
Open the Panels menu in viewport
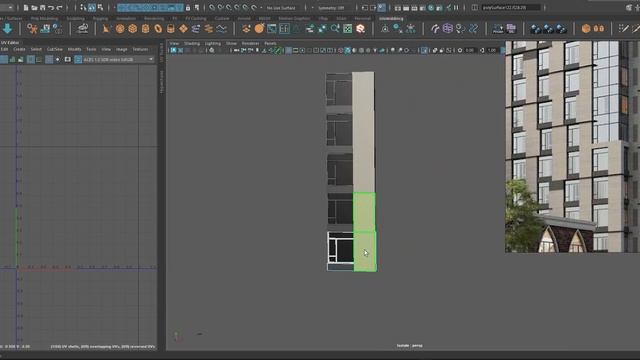point(270,43)
